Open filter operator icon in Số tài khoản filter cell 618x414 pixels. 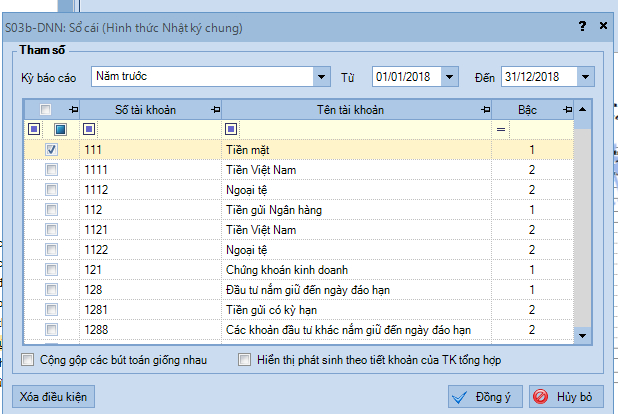pyautogui.click(x=89, y=129)
